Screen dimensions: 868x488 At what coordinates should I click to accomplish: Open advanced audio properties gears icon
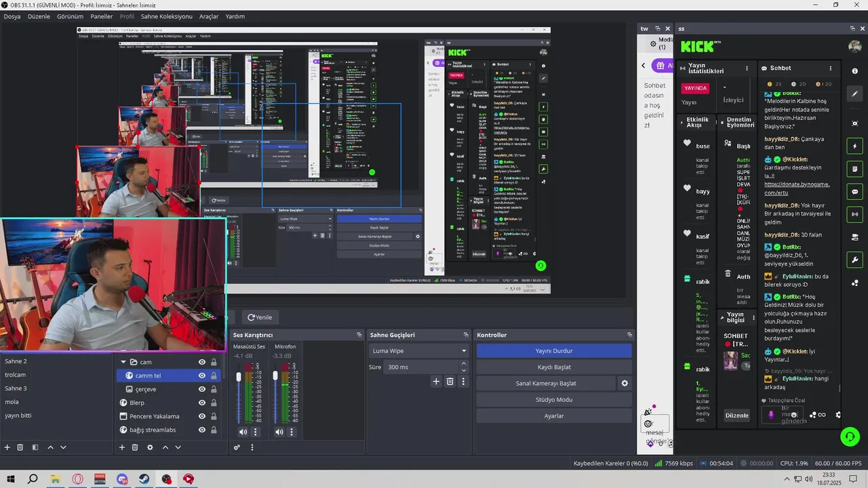(237, 447)
